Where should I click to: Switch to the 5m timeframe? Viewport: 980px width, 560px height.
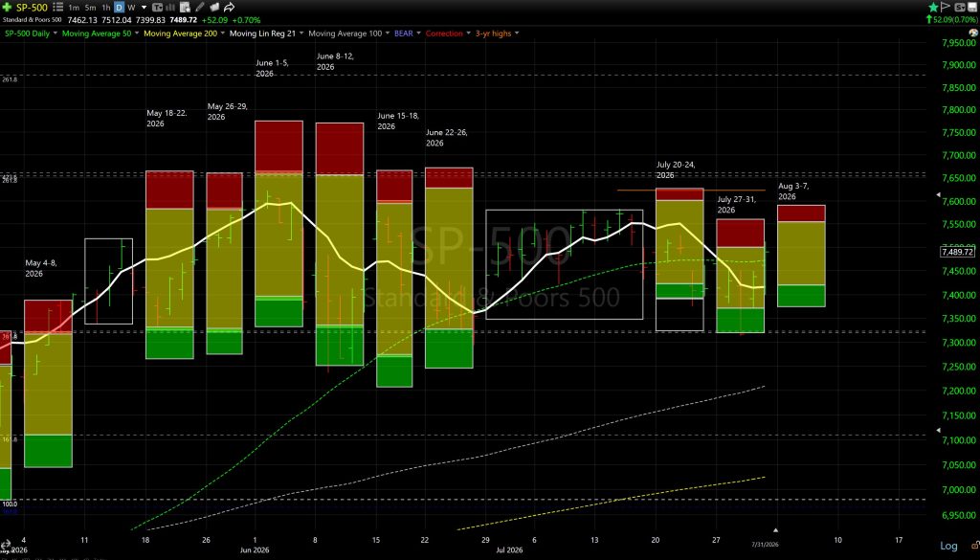click(90, 8)
